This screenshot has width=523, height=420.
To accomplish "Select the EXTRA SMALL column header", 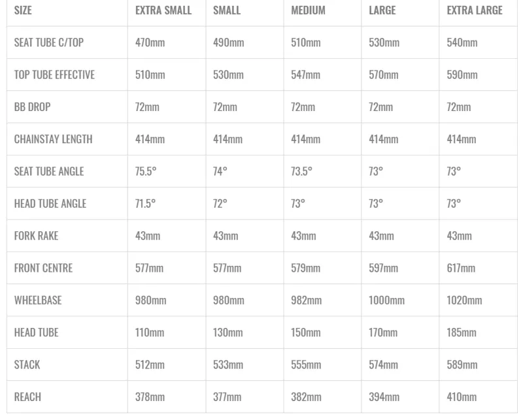I will [x=163, y=10].
